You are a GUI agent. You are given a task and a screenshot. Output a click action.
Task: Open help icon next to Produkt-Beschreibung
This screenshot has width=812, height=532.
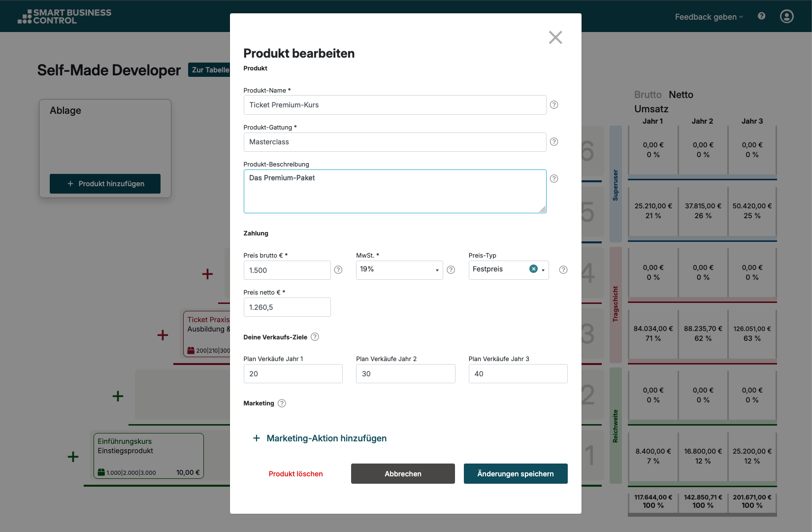[554, 179]
